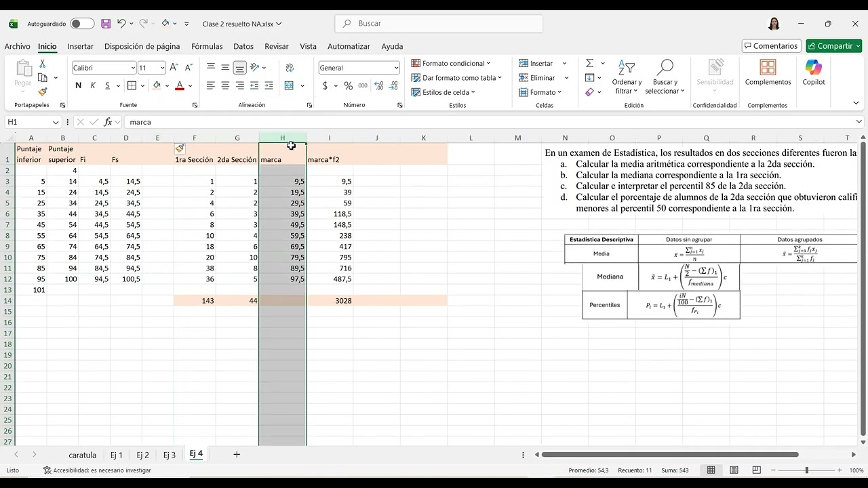Open font color red swatch

(180, 85)
